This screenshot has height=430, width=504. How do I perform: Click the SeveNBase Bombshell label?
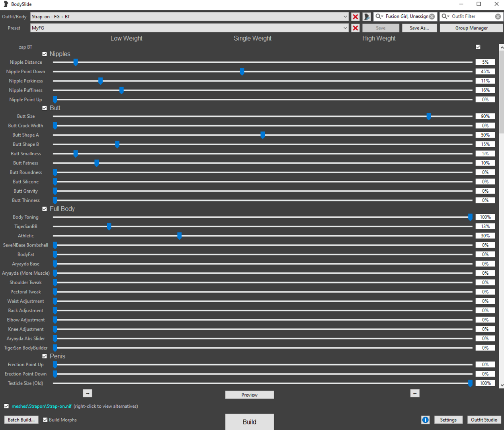coord(26,245)
